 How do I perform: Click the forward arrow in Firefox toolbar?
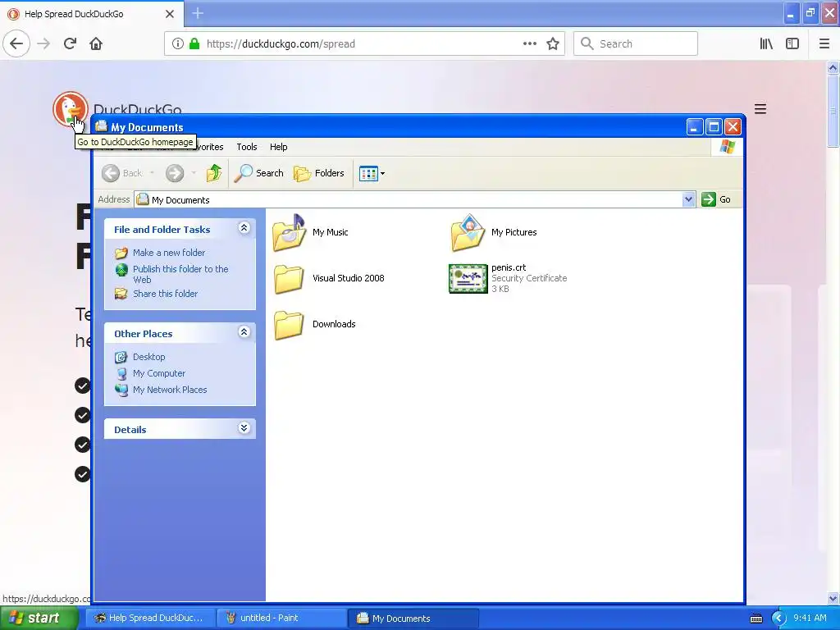point(43,44)
